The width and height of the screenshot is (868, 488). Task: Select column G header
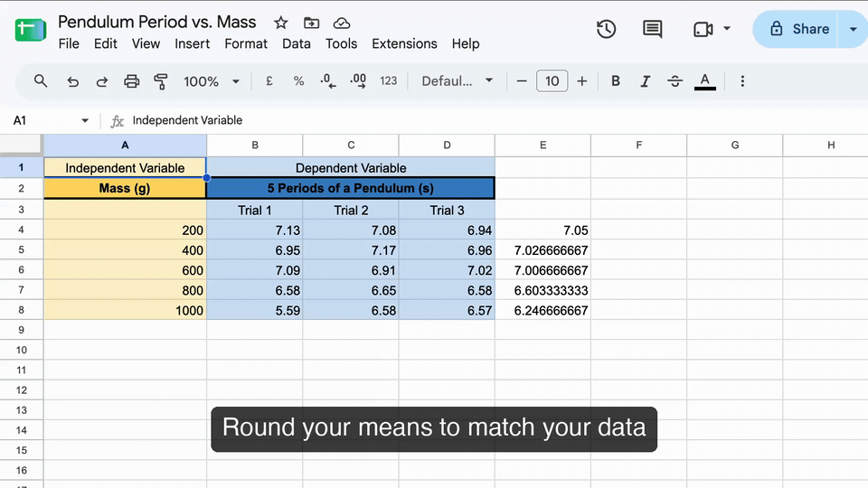pyautogui.click(x=734, y=145)
